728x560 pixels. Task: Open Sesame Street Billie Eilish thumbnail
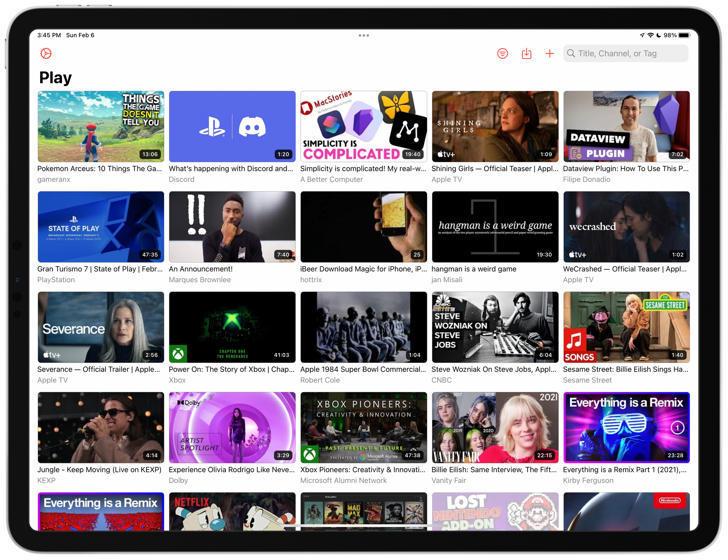[x=626, y=327]
